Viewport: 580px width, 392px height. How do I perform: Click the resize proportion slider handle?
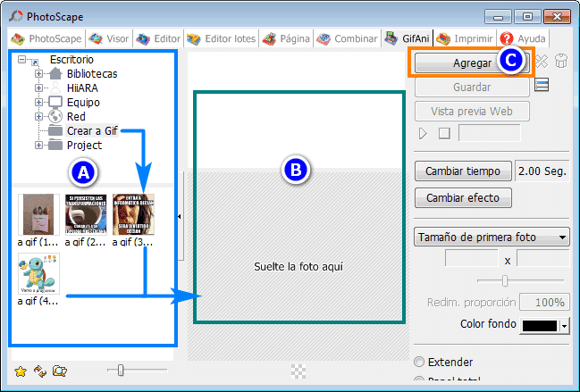[505, 280]
